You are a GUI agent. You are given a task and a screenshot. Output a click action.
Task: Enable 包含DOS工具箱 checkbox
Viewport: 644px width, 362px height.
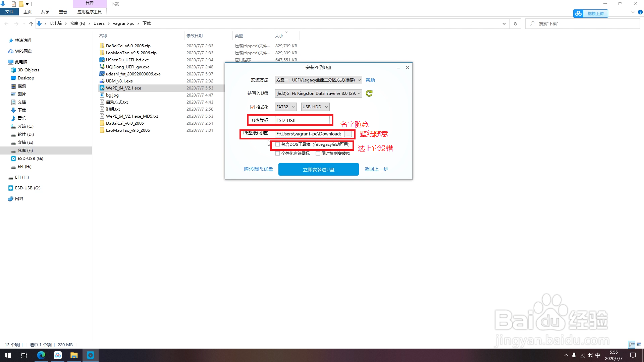(277, 144)
